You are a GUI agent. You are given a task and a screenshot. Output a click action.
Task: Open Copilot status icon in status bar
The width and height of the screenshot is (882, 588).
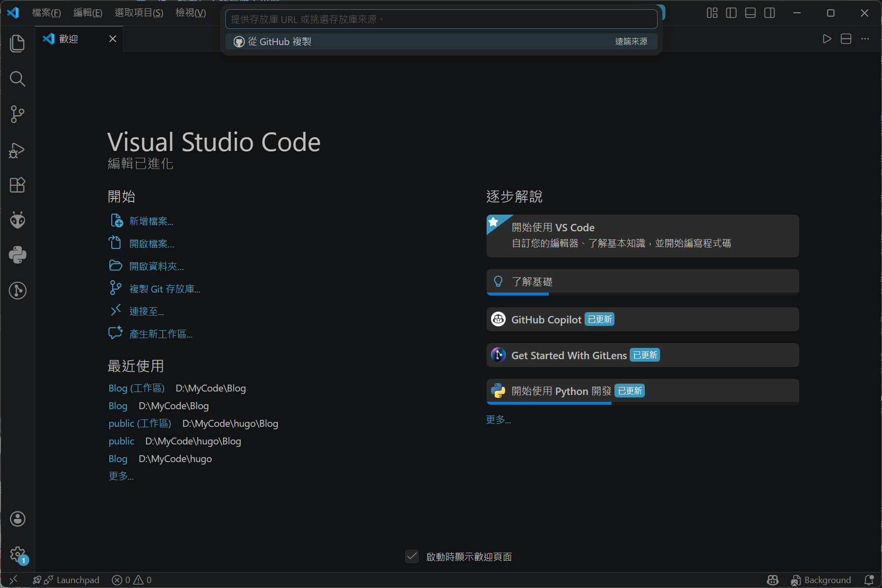click(x=773, y=580)
